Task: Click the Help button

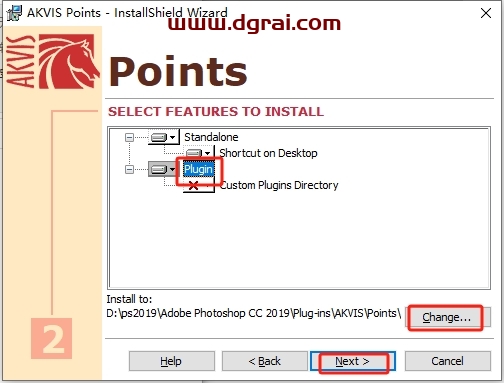Action: point(172,361)
